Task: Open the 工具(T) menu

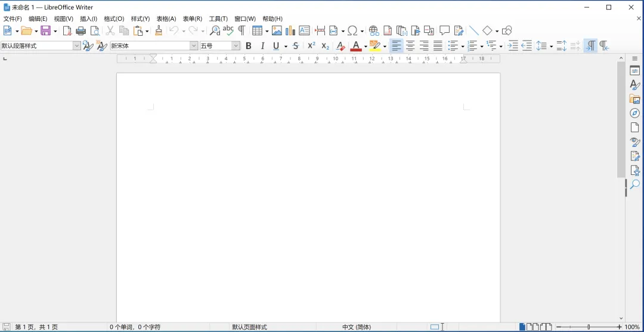Action: click(218, 19)
